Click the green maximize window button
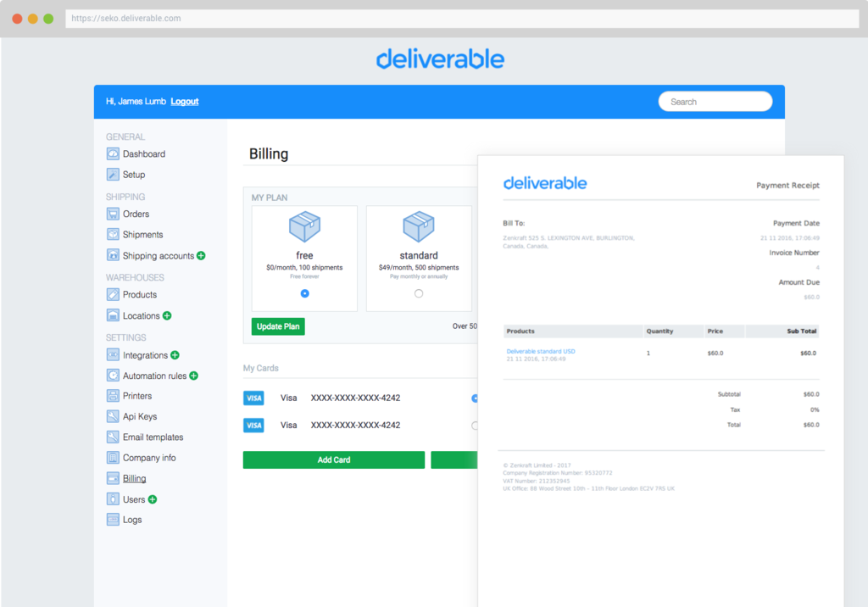Viewport: 868px width, 607px height. point(48,19)
